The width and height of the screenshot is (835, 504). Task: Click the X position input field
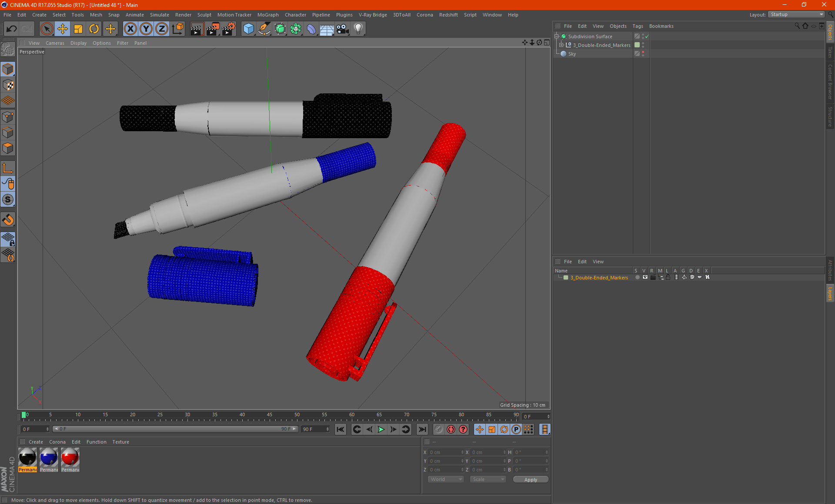coord(446,452)
